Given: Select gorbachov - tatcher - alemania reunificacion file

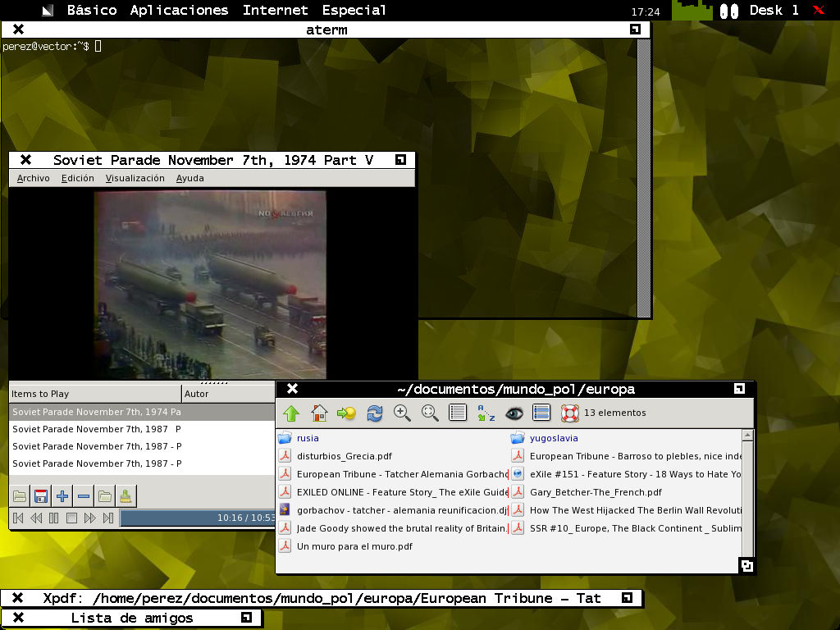Looking at the screenshot, I should pos(393,510).
